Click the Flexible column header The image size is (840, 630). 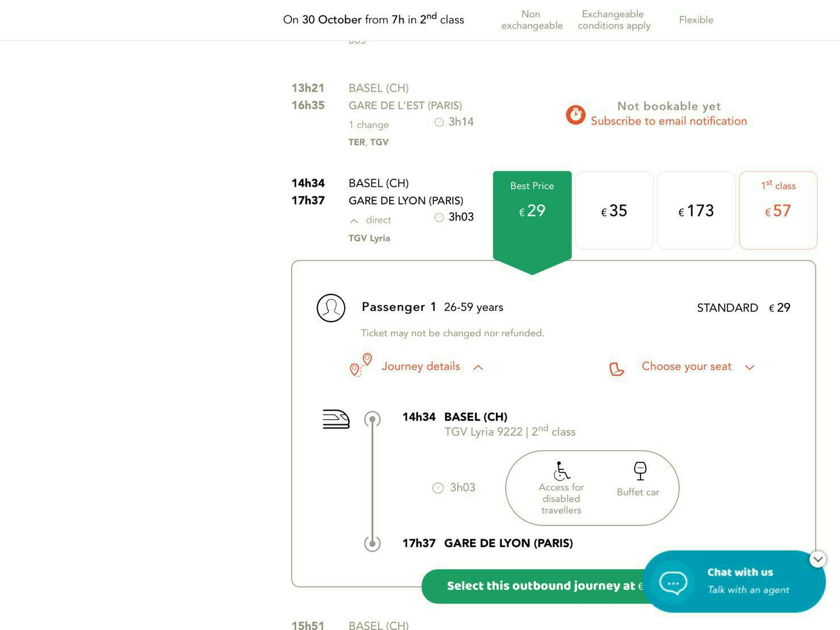[x=696, y=20]
